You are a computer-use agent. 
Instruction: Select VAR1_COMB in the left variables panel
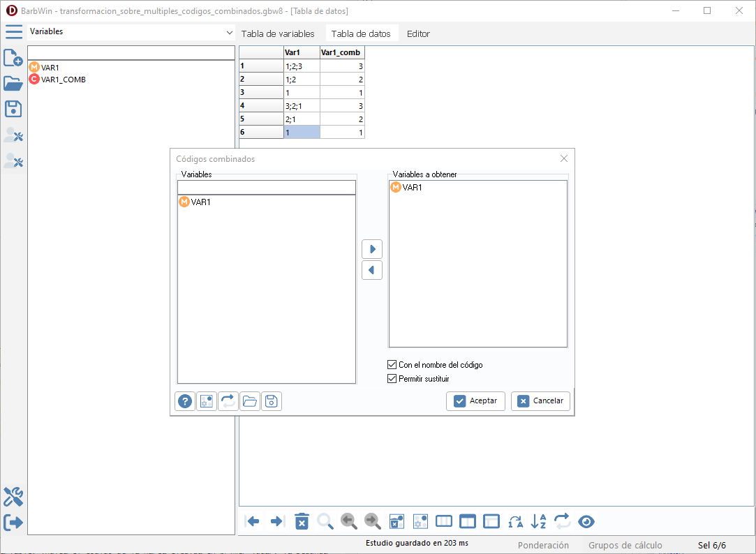coord(63,80)
